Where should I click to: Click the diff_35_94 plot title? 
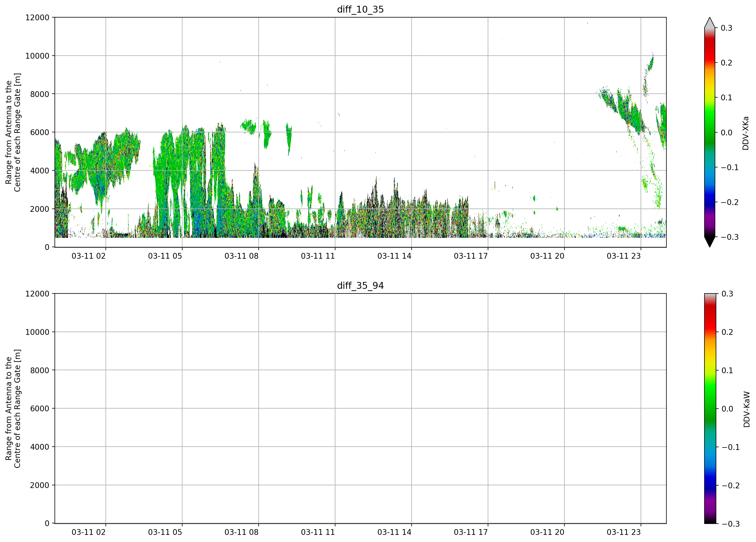coord(360,286)
